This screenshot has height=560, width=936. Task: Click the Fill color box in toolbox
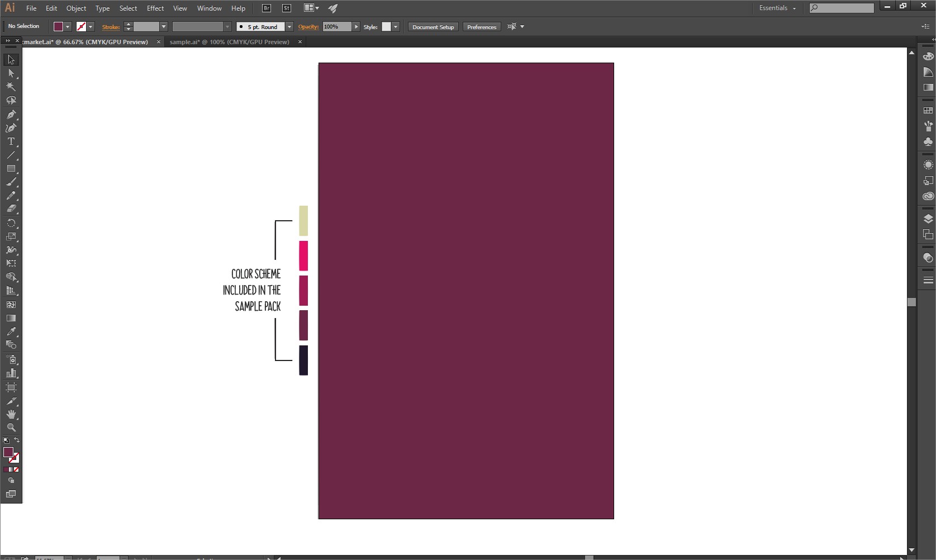8,452
